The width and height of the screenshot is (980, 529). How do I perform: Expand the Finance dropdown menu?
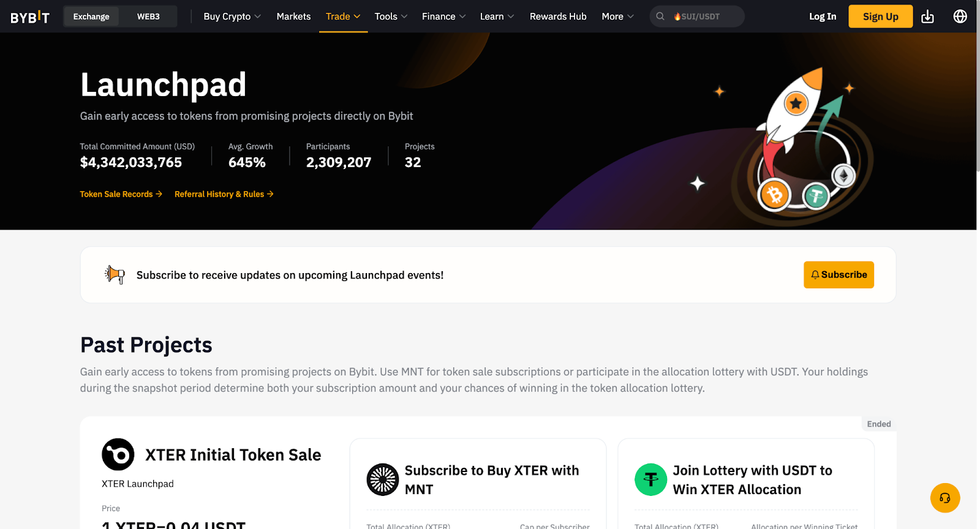pyautogui.click(x=443, y=17)
